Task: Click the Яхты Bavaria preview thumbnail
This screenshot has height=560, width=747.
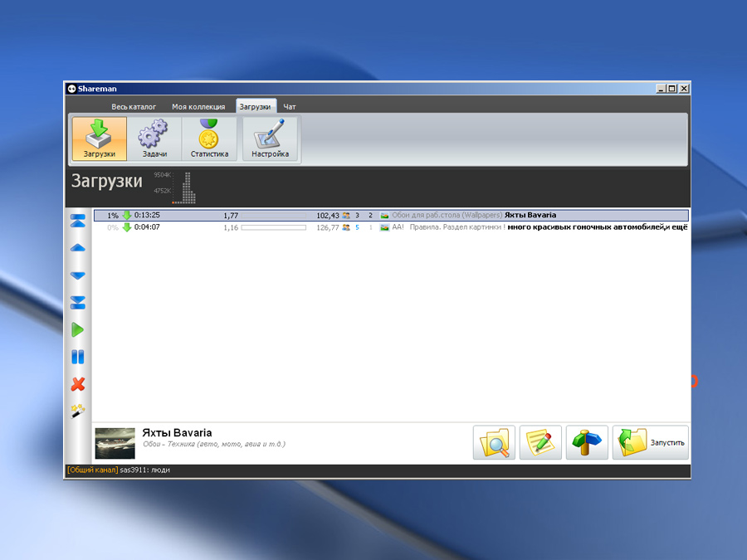Action: coord(115,443)
